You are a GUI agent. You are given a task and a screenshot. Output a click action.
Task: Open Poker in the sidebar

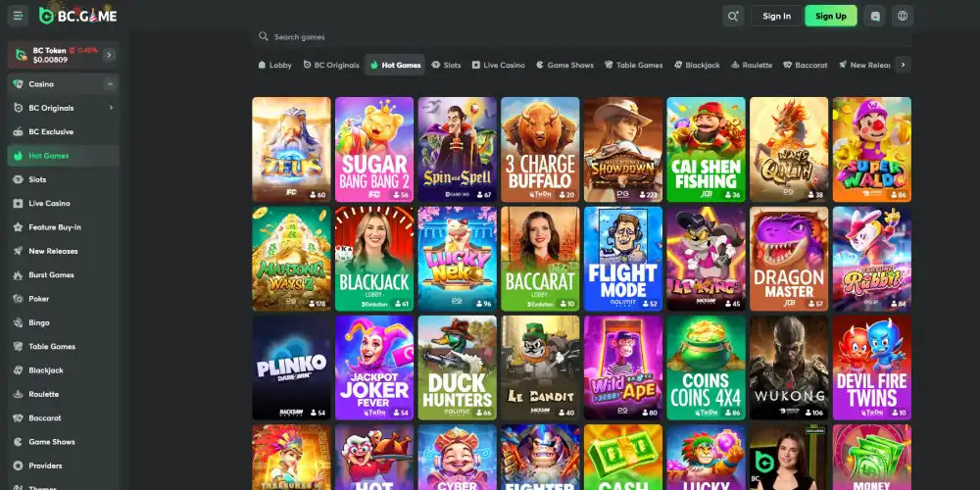pos(63,299)
